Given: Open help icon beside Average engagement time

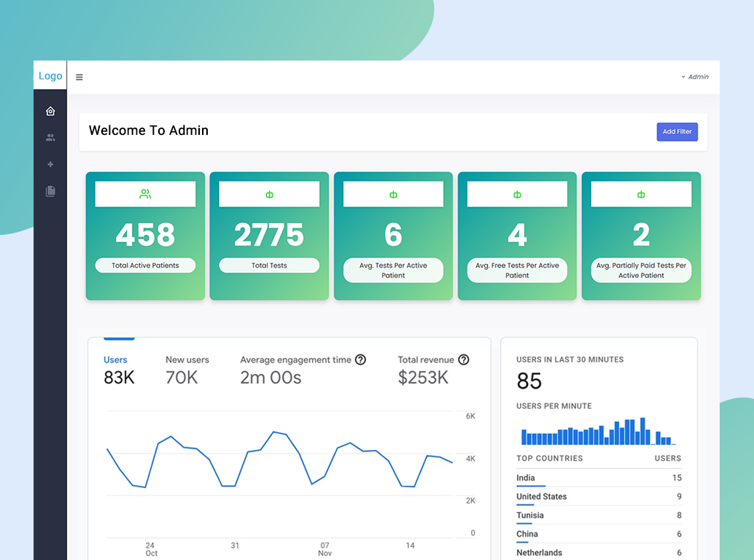Looking at the screenshot, I should [x=360, y=359].
